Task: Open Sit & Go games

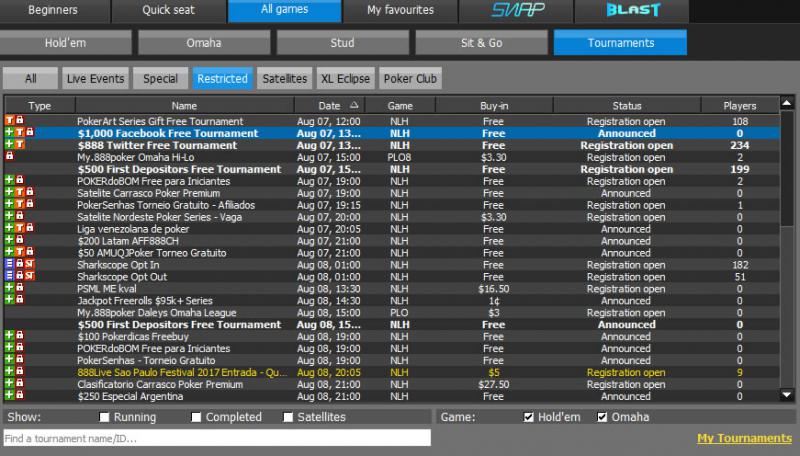Action: pos(482,43)
